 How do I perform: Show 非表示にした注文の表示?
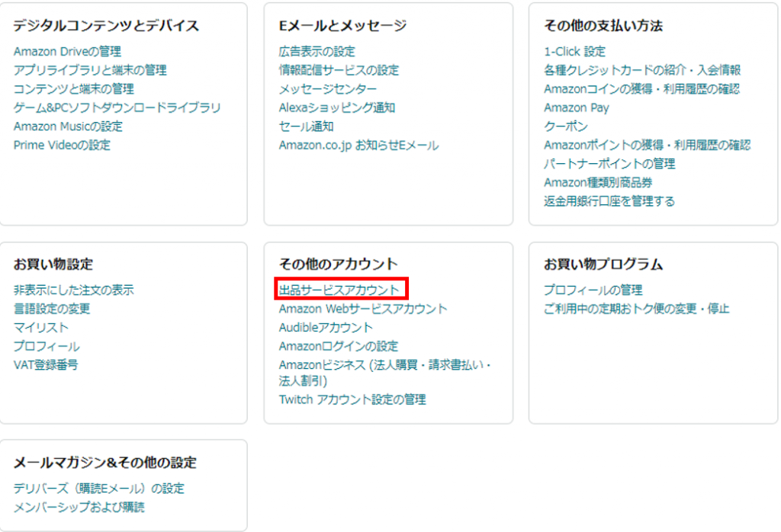[x=74, y=290]
